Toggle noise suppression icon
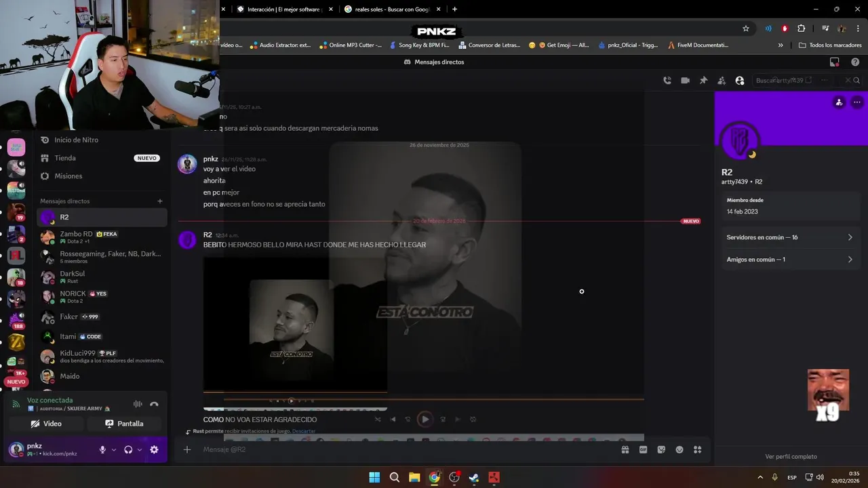The image size is (868, 488). click(138, 404)
